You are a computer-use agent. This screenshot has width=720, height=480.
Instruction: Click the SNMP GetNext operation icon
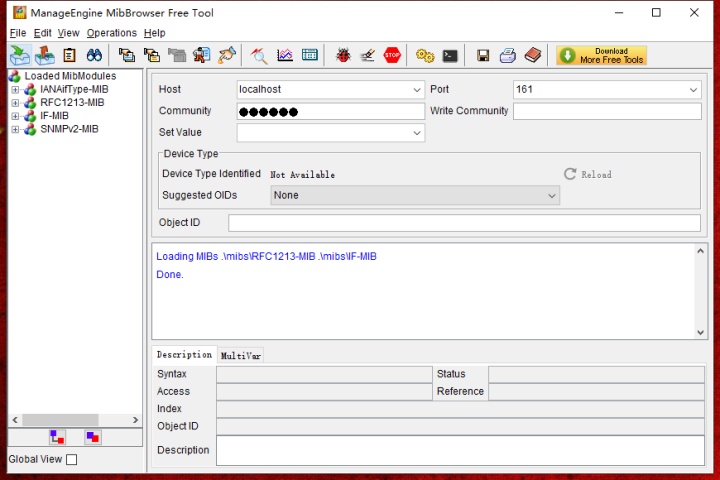click(152, 56)
